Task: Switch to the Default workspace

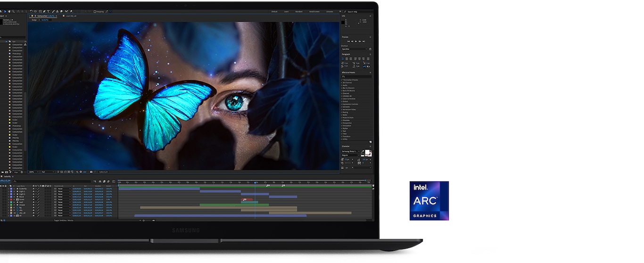Action: (x=274, y=11)
